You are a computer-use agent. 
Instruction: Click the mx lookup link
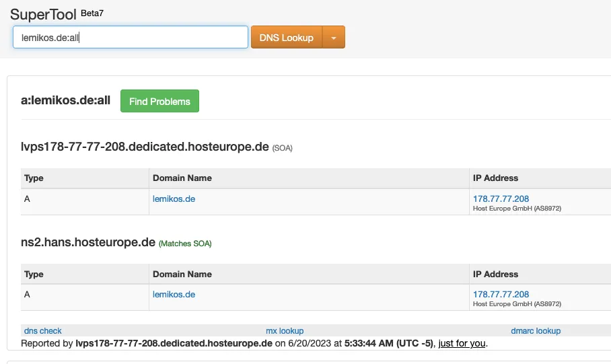[x=285, y=330]
